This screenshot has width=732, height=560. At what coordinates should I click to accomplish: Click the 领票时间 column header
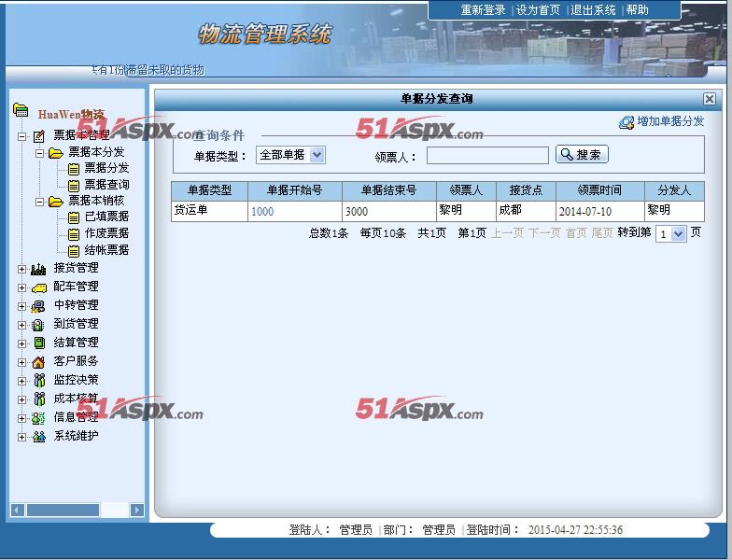(599, 190)
